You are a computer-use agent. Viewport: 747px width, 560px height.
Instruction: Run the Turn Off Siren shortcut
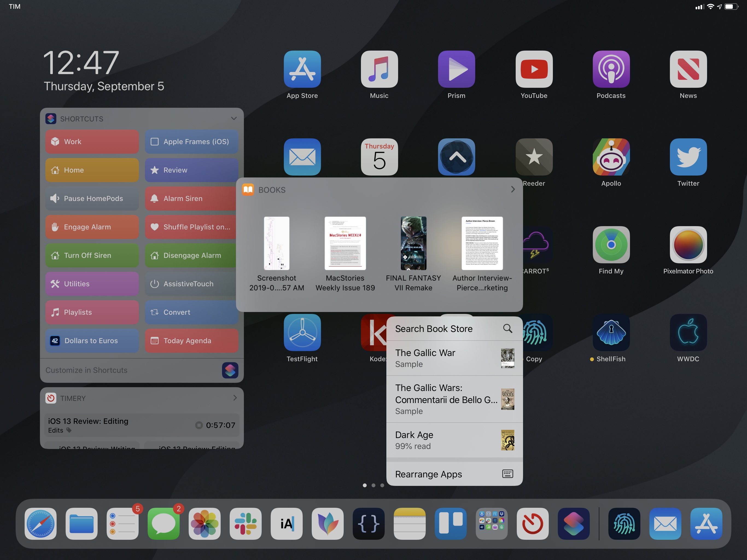pos(92,255)
